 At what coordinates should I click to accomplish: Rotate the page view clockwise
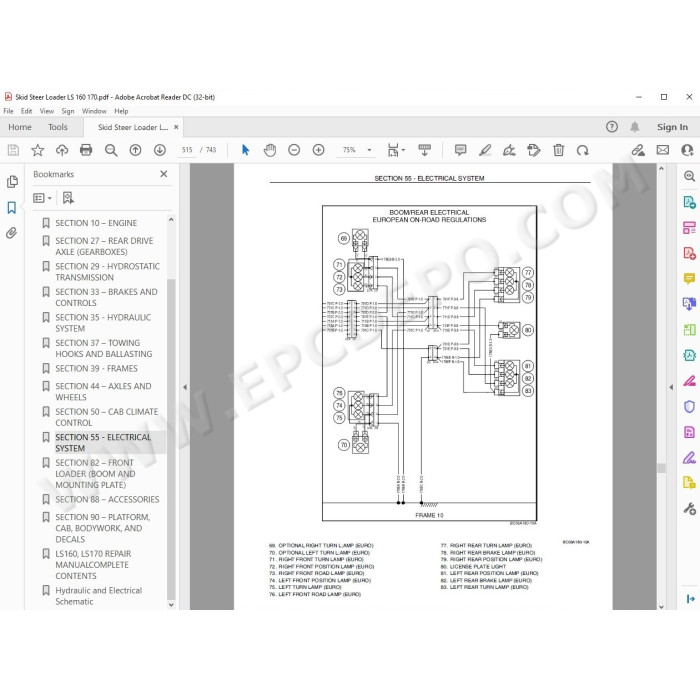tap(583, 150)
